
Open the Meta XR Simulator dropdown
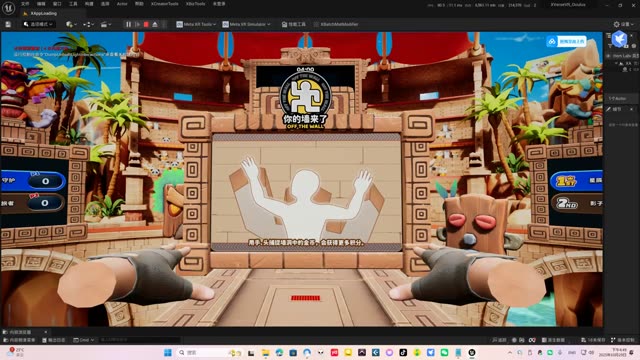tap(246, 24)
